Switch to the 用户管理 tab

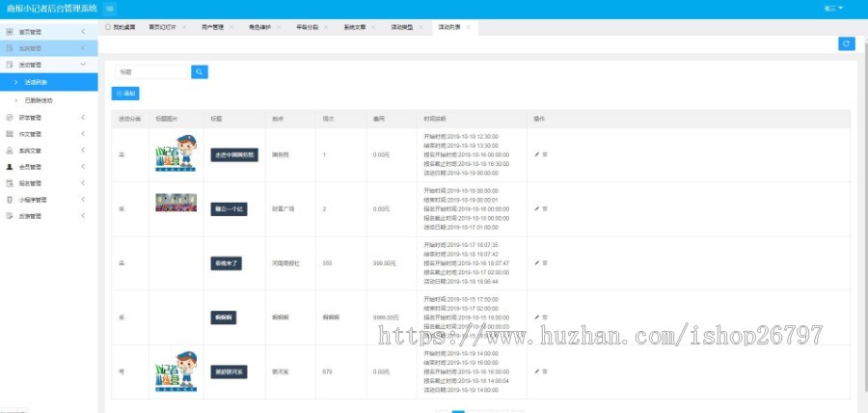(212, 27)
